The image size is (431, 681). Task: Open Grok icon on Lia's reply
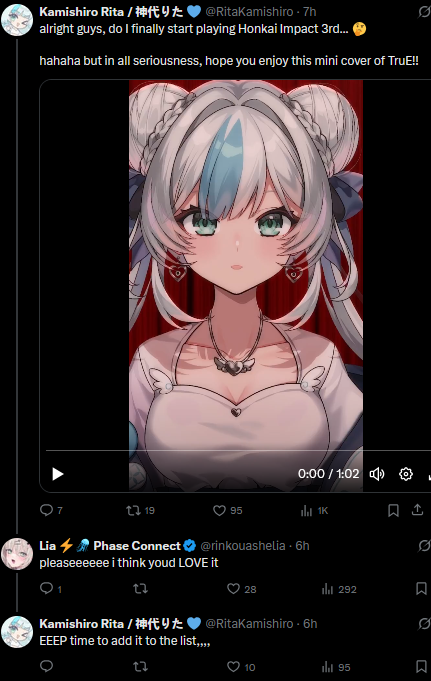(x=424, y=546)
